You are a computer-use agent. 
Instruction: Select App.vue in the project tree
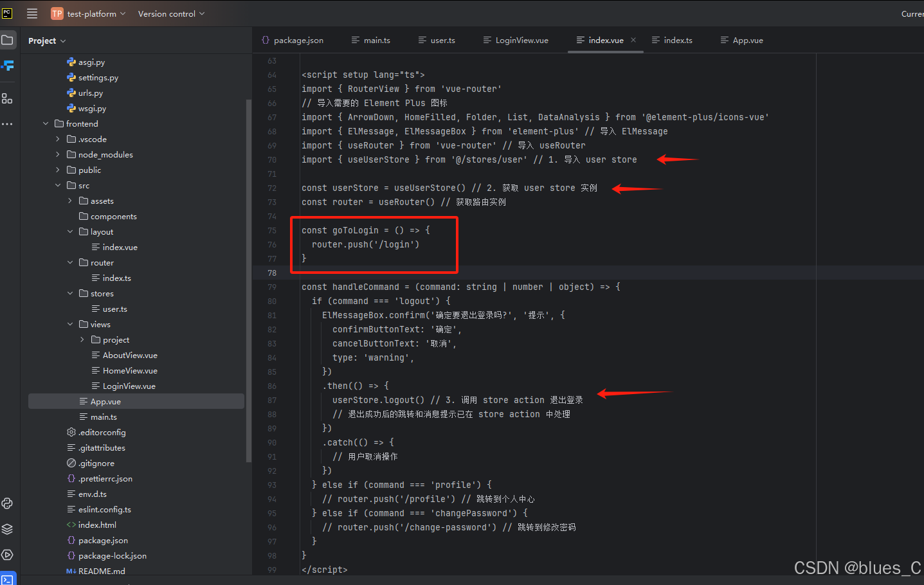click(x=136, y=401)
